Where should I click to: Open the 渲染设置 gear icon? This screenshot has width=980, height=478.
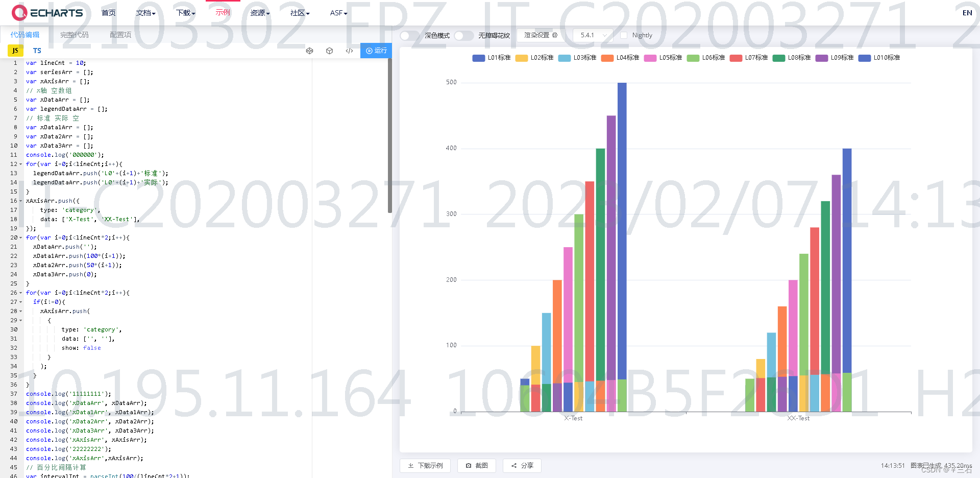pyautogui.click(x=555, y=35)
